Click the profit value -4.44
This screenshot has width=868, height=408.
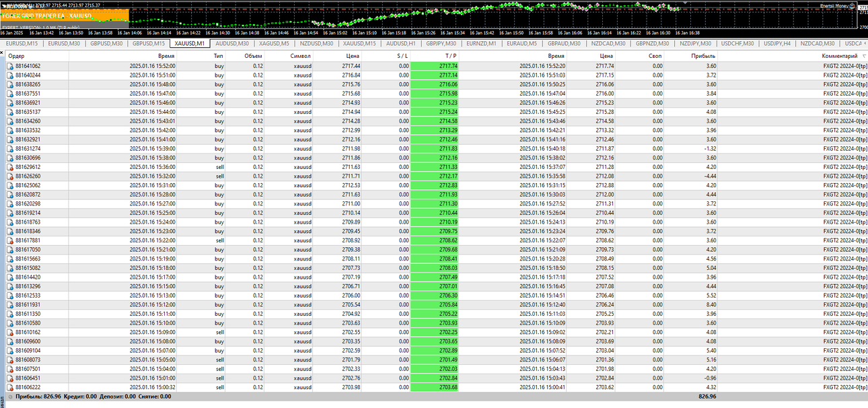coord(710,176)
